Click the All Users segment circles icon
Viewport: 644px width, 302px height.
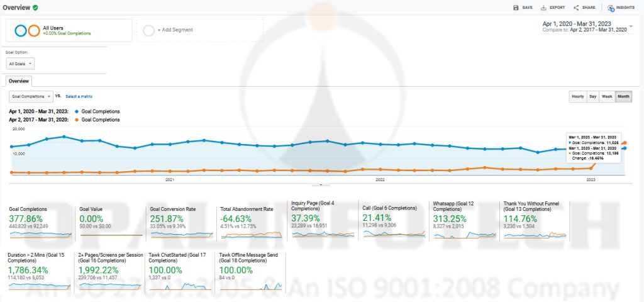tap(28, 30)
